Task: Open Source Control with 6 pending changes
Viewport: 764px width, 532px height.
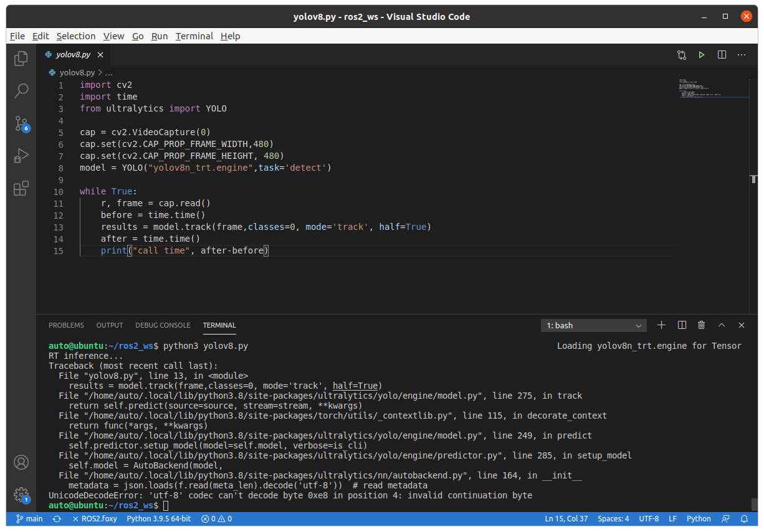Action: pos(21,123)
